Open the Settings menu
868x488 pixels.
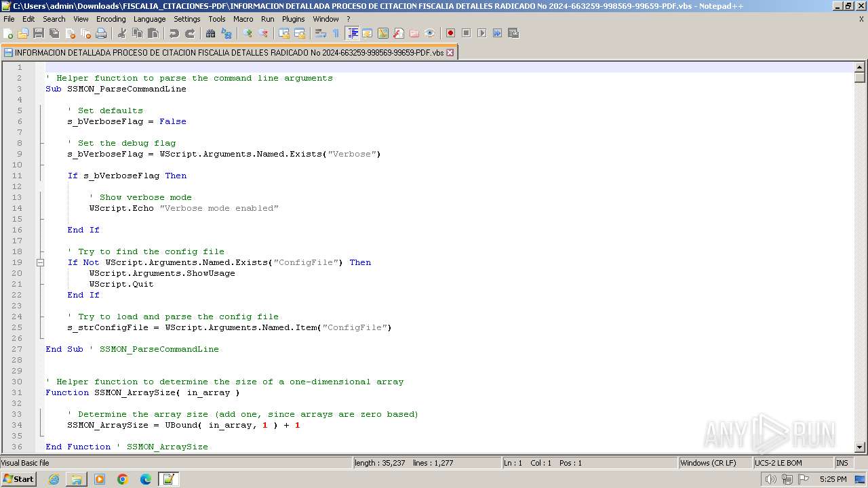[x=186, y=19]
